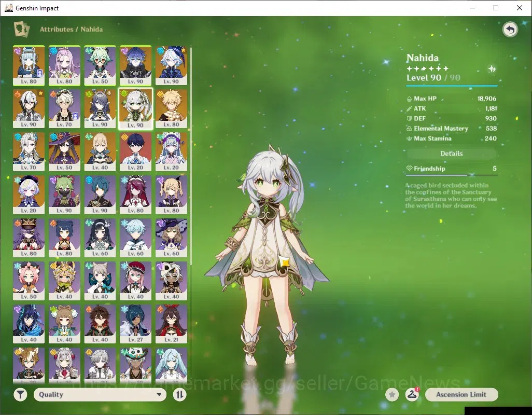This screenshot has height=415, width=532.
Task: Select Faruzan's light-blue-haired portrait in bottom row
Action: (171, 366)
